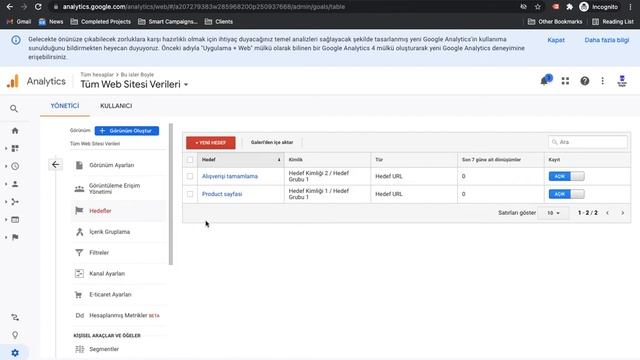Click Daha fazla bilgi in the banner

[607, 40]
